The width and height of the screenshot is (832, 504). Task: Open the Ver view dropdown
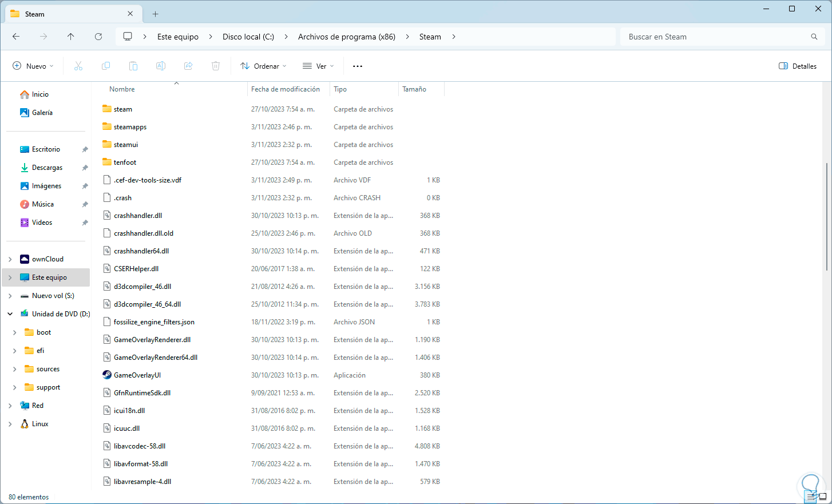click(x=318, y=66)
